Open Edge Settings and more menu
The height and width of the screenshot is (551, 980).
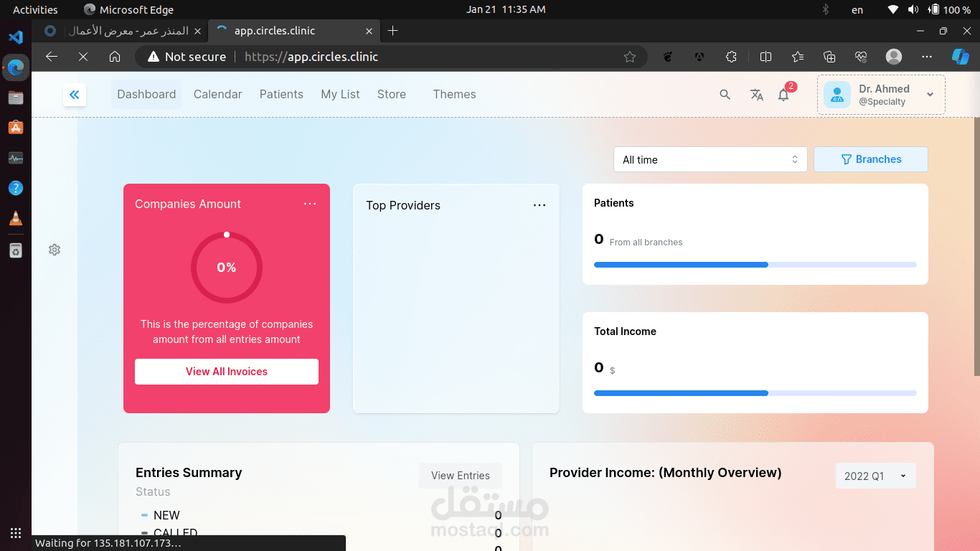click(x=927, y=57)
